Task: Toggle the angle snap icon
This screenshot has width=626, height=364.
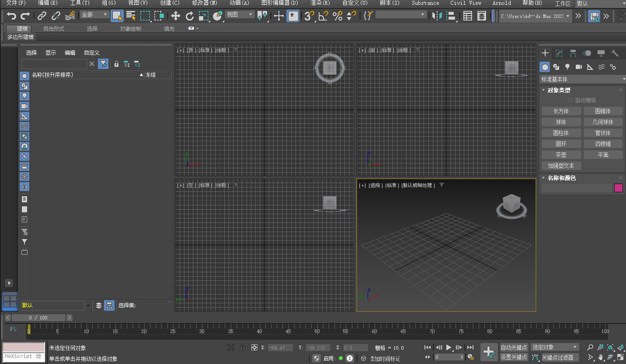Action: pyautogui.click(x=323, y=16)
